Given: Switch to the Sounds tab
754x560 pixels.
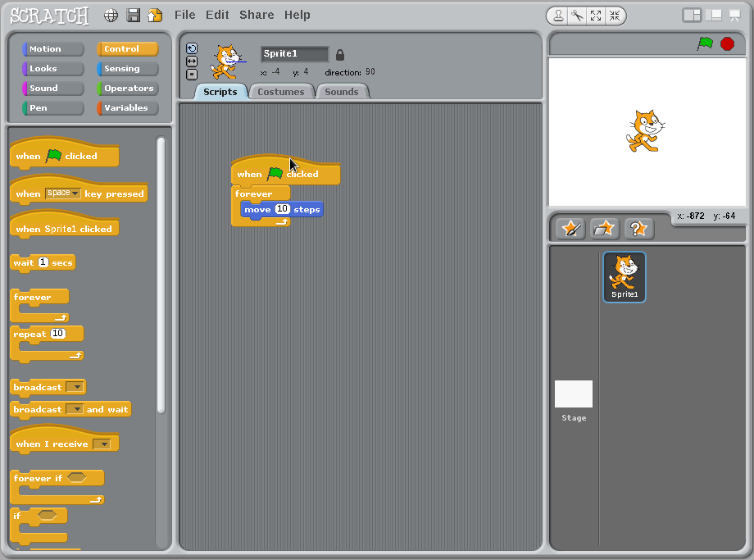Looking at the screenshot, I should coord(342,91).
